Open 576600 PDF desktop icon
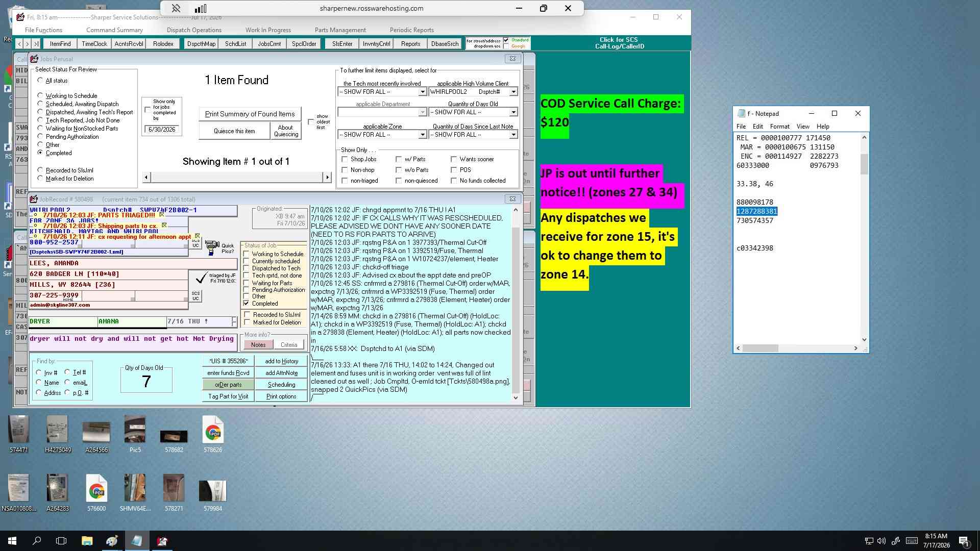 click(96, 492)
